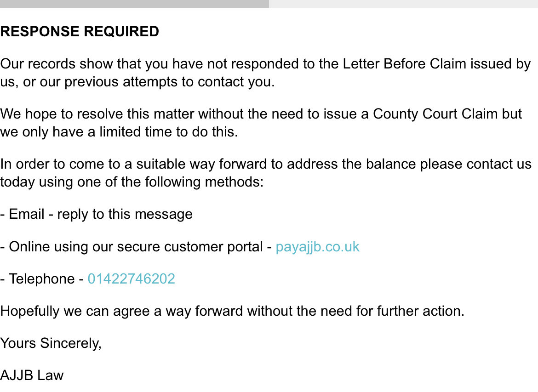The height and width of the screenshot is (392, 538).
Task: Click the telephone number 01422746202 link
Action: [132, 279]
